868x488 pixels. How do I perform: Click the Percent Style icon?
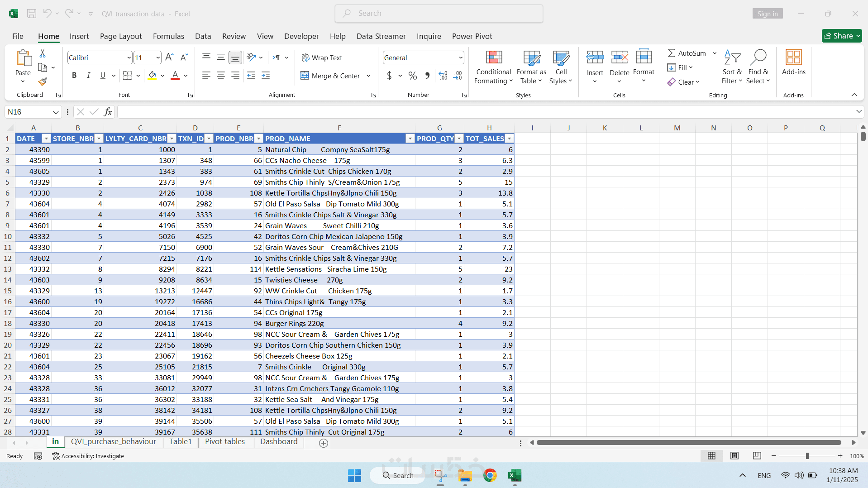click(412, 76)
